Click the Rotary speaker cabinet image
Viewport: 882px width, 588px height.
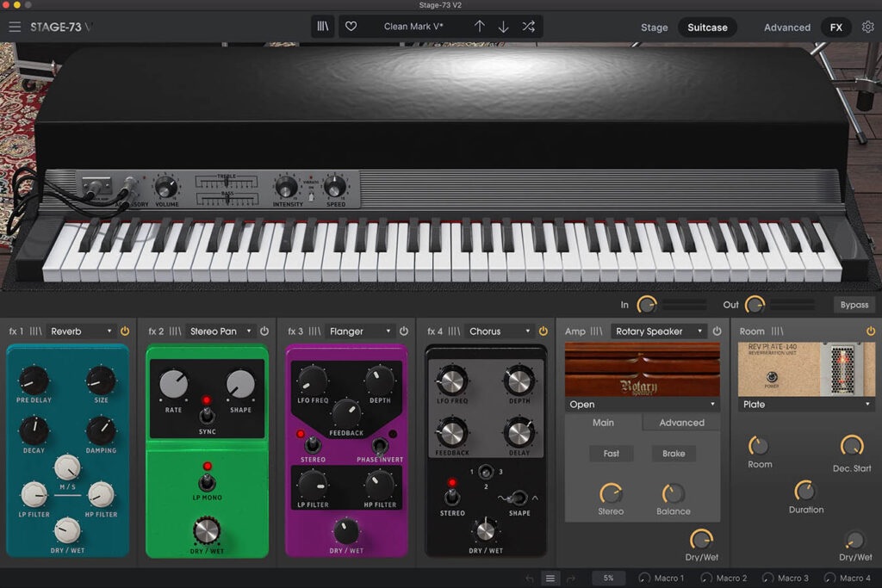tap(643, 369)
